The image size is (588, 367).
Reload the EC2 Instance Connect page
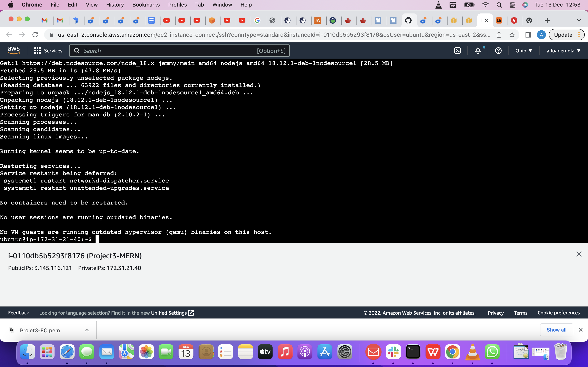click(x=35, y=34)
